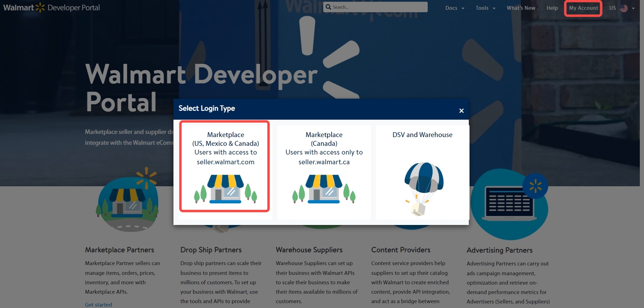Image resolution: width=644 pixels, height=308 pixels.
Task: Open the Docs dropdown menu
Action: 455,8
